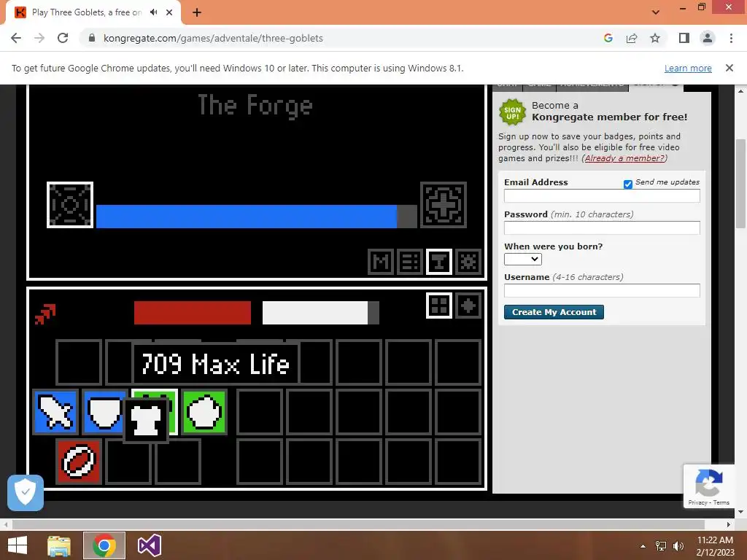
Task: Click the red life bar
Action: click(x=193, y=313)
